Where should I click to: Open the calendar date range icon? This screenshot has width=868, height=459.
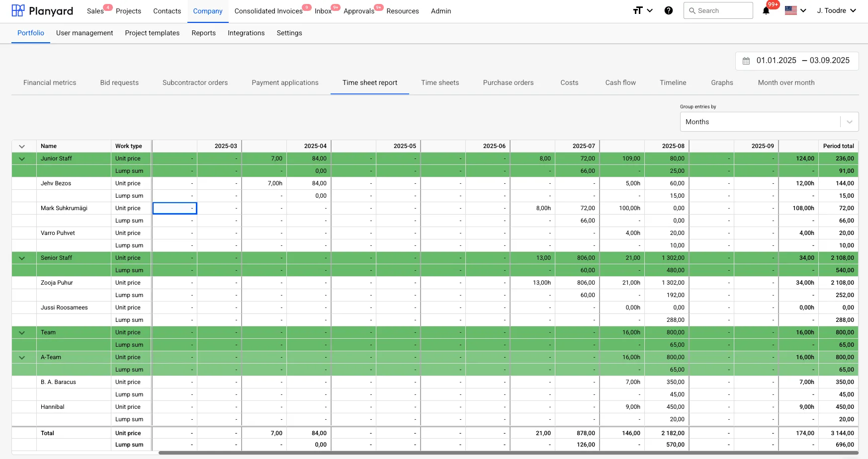point(746,60)
